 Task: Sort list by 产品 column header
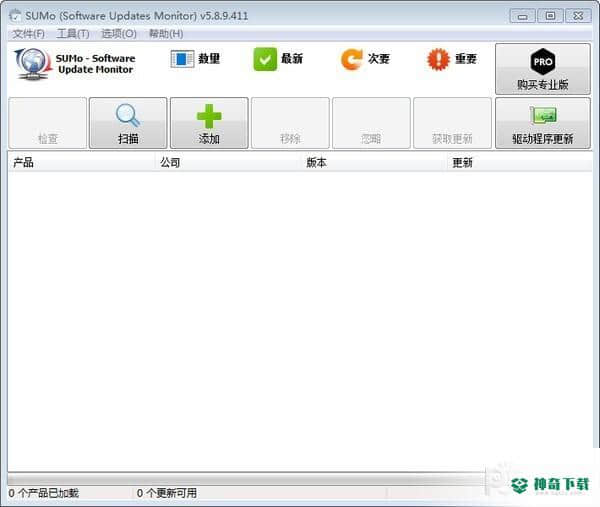[x=81, y=163]
